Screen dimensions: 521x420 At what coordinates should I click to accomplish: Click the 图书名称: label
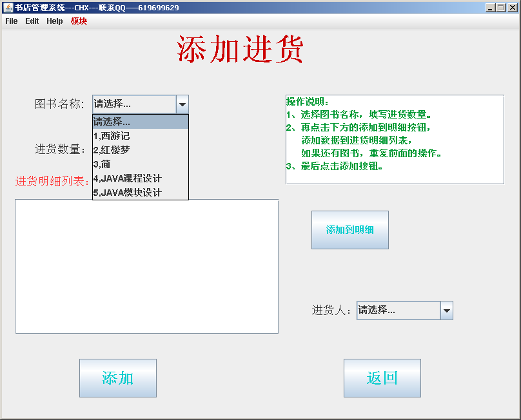click(x=60, y=104)
